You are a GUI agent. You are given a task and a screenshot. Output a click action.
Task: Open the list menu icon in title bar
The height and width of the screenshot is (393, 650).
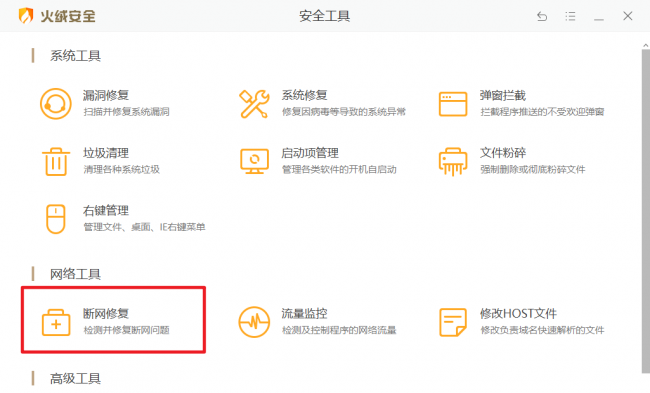570,16
